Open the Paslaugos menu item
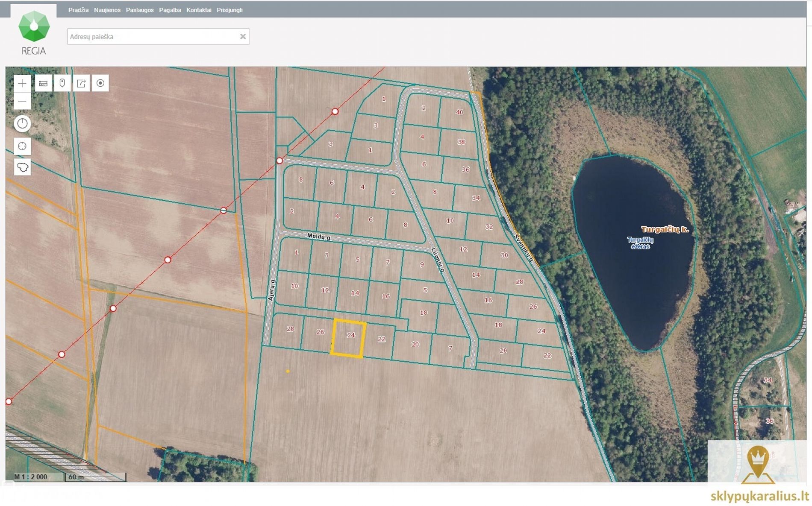 (140, 10)
